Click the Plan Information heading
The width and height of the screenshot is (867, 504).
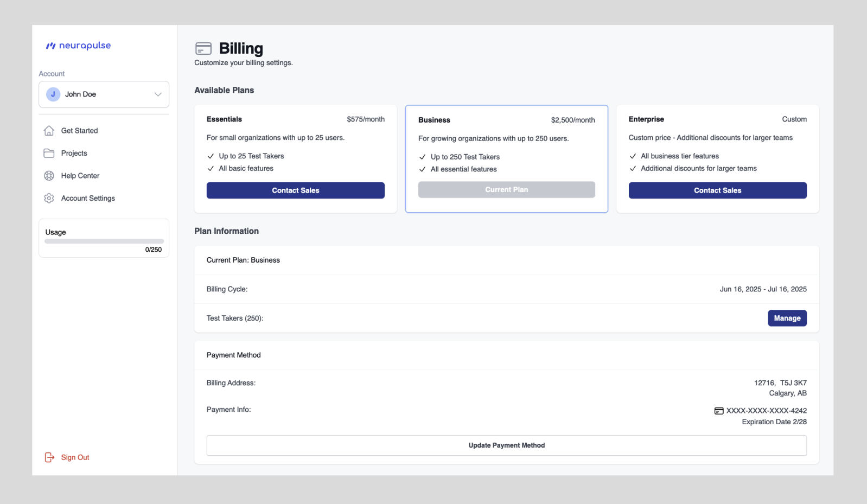(x=226, y=231)
